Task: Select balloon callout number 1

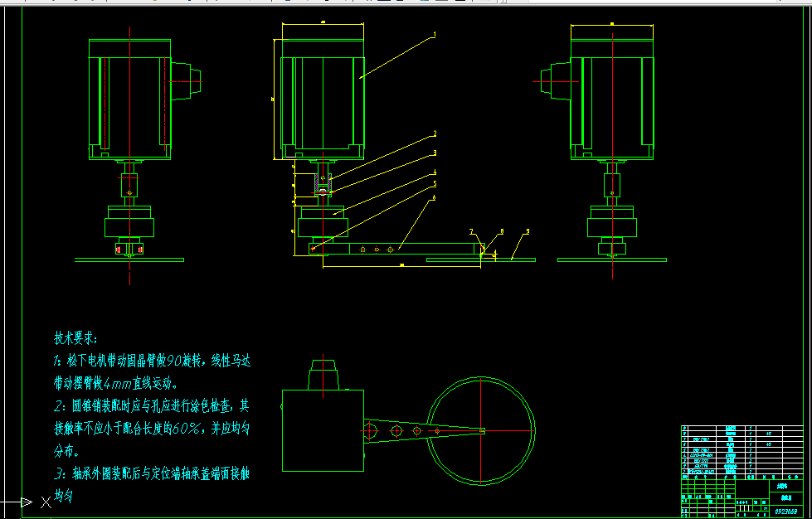Action: [435, 35]
